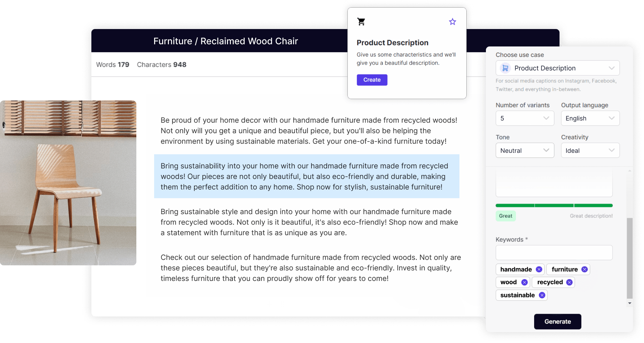Image resolution: width=644 pixels, height=343 pixels.
Task: Click the reclaimed wood chair thumbnail
Action: click(68, 183)
